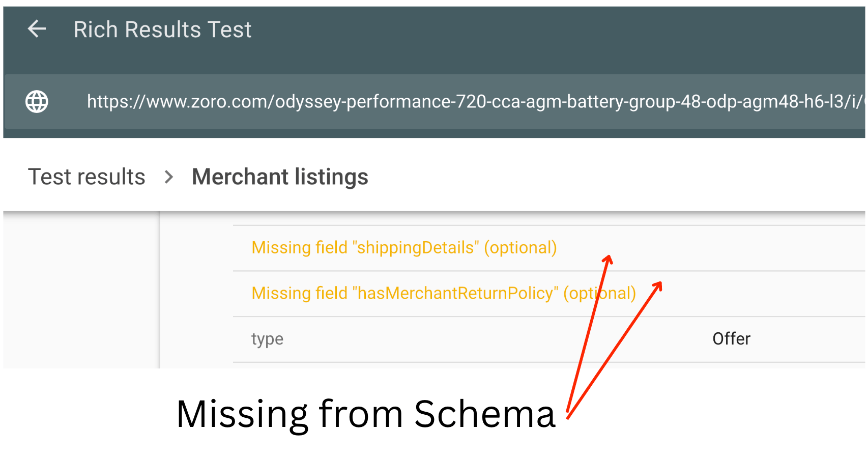Click the "Missing from Schema" annotation text
The image size is (868, 458).
[365, 414]
